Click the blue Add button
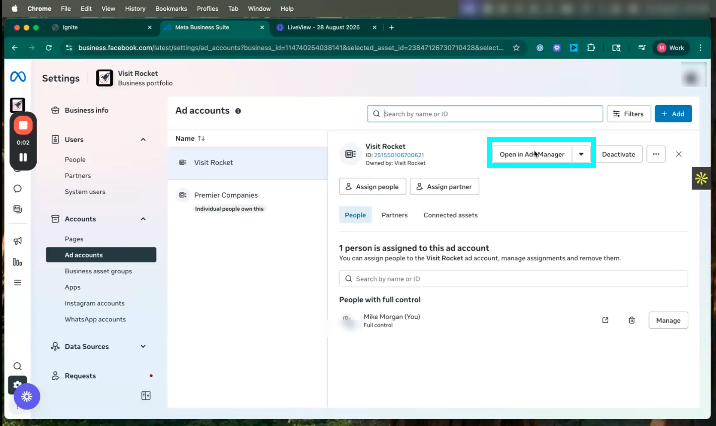This screenshot has height=426, width=716. pyautogui.click(x=672, y=114)
